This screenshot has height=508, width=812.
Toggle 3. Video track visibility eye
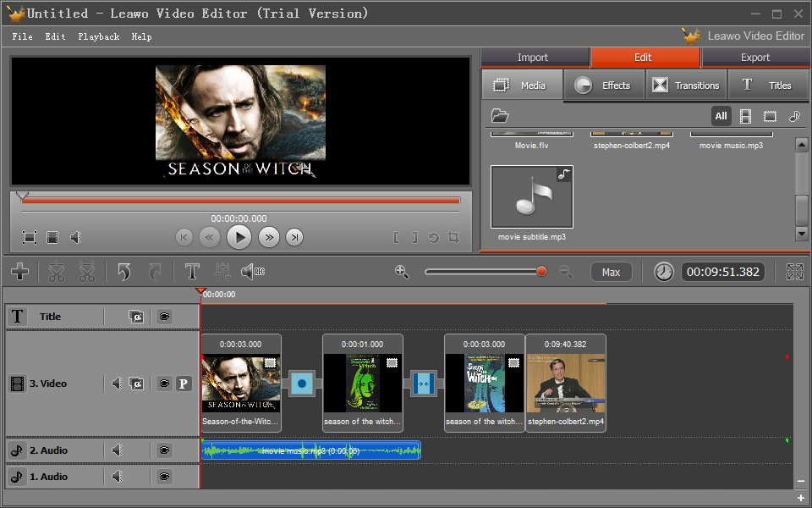click(165, 384)
